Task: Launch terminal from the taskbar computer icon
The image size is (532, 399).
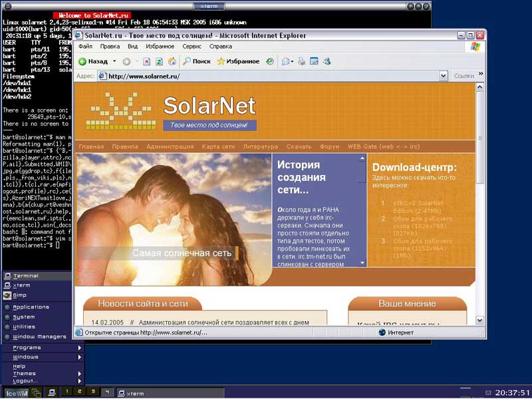Action: [52, 393]
